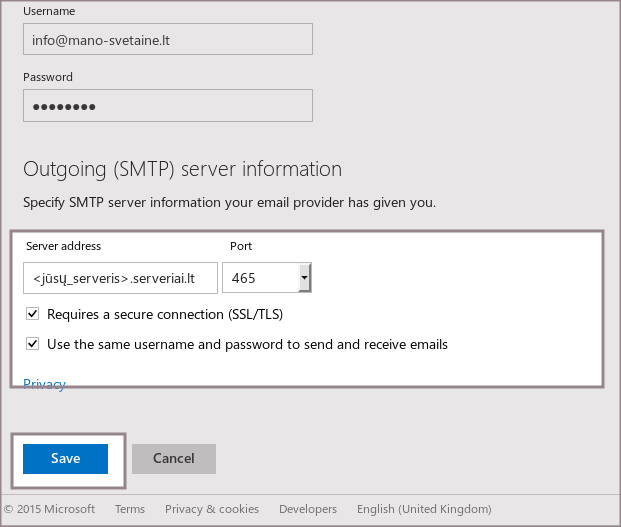
Task: Click the Server address label
Action: point(63,246)
